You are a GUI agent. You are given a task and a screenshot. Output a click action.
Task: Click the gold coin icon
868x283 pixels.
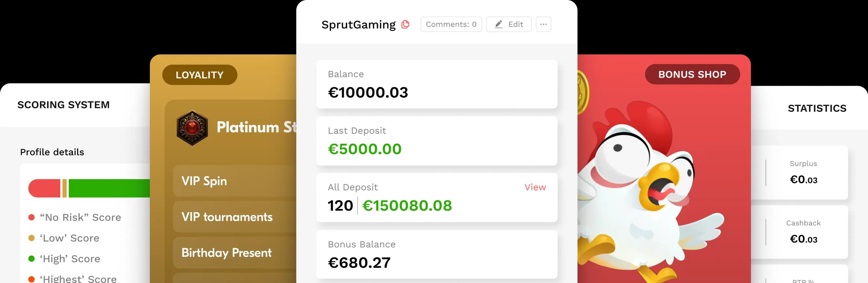pos(583,93)
